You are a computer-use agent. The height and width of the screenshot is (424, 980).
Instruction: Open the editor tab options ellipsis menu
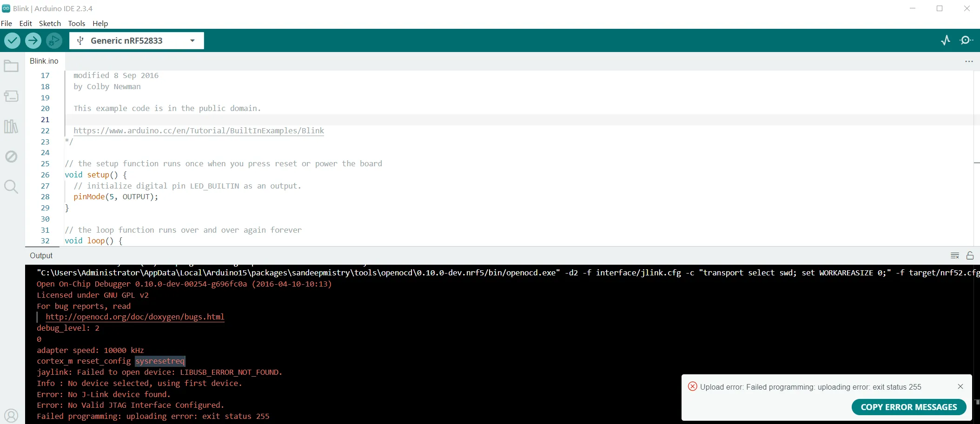(x=969, y=61)
